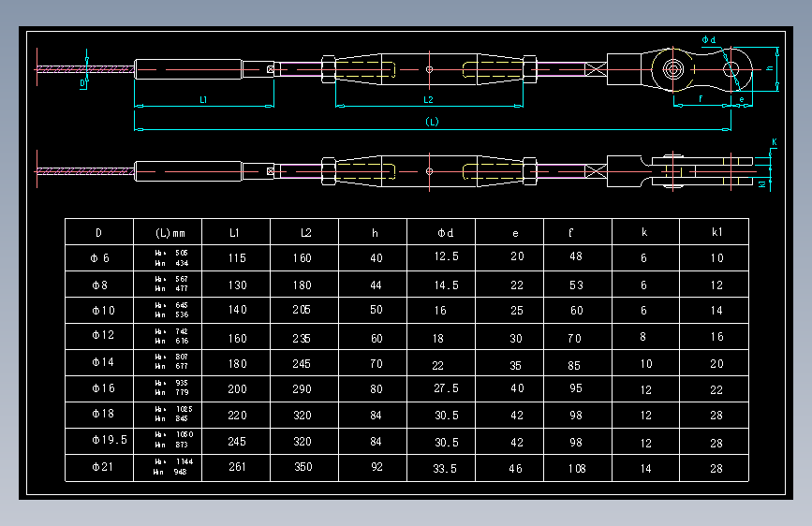Screen dimensions: 812x526
Task: Select the L1 value '130'
Action: tap(237, 285)
